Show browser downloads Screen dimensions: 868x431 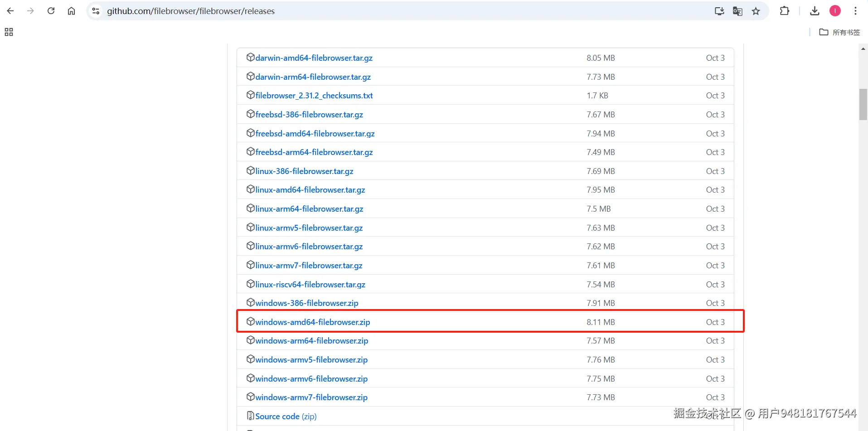815,11
